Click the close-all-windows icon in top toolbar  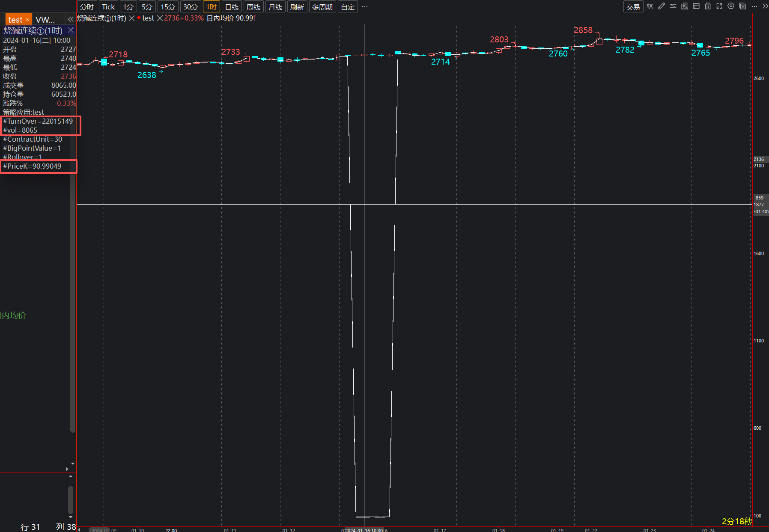742,6
